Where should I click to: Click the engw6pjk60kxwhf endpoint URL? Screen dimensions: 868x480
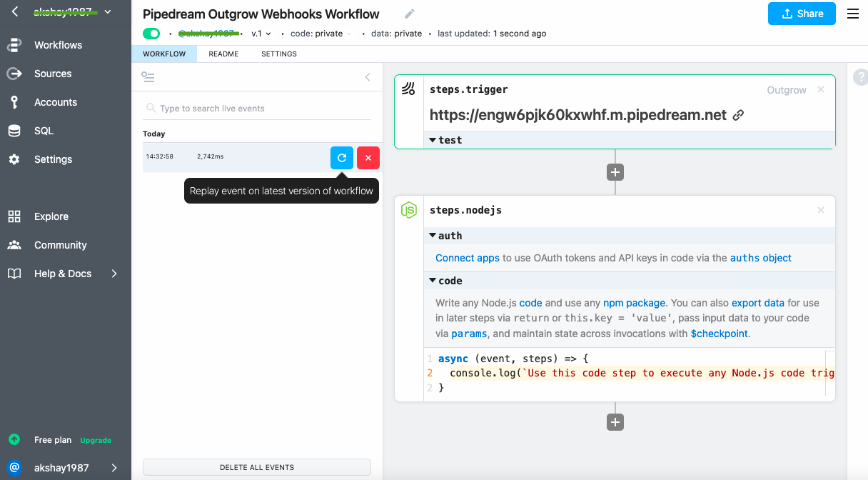point(578,115)
